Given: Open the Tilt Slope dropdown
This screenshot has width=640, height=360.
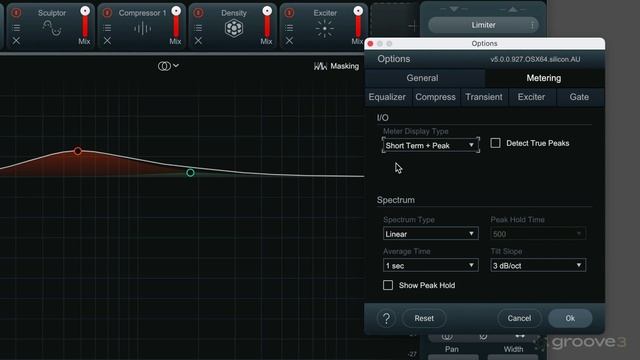Looking at the screenshot, I should pos(538,265).
